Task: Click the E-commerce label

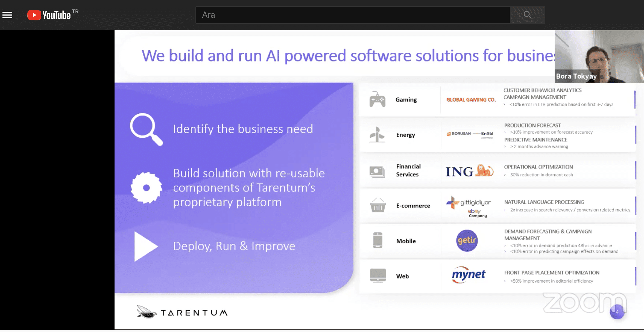Action: coord(413,206)
